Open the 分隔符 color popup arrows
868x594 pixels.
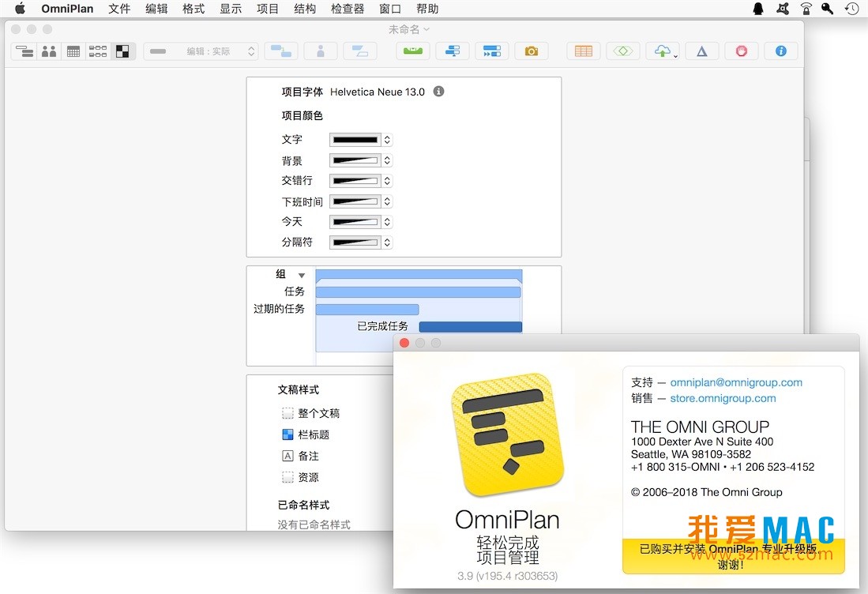[x=387, y=242]
